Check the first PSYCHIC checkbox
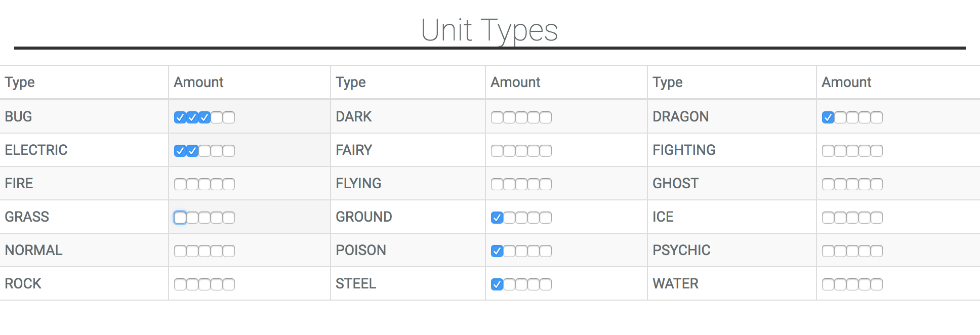 point(828,251)
